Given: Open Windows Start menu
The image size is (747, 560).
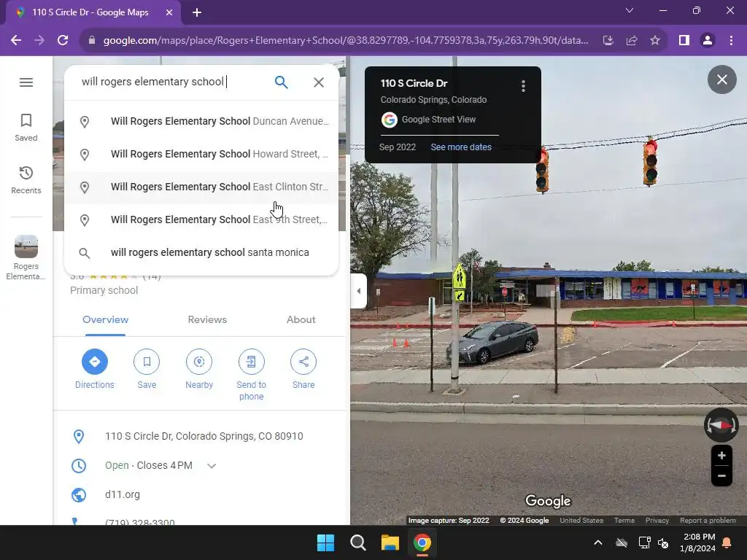Looking at the screenshot, I should [x=326, y=542].
